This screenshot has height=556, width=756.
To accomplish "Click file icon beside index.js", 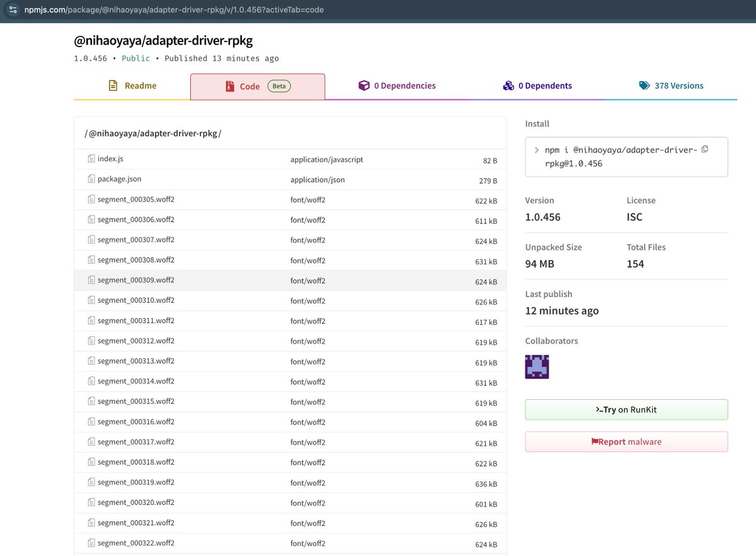I will 91,159.
